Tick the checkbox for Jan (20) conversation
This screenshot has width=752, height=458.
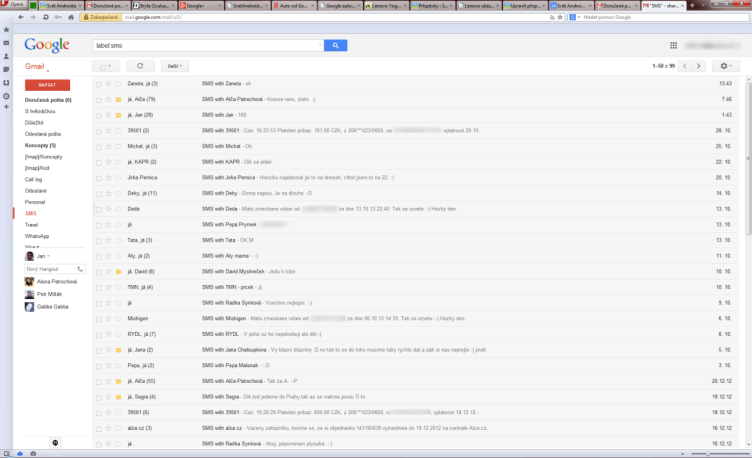[99, 116]
